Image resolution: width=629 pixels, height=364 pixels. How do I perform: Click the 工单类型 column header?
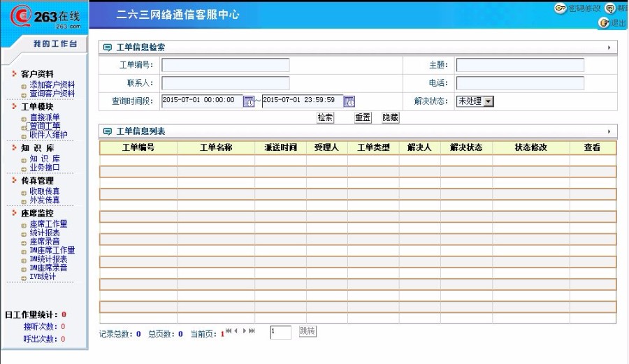click(x=373, y=147)
